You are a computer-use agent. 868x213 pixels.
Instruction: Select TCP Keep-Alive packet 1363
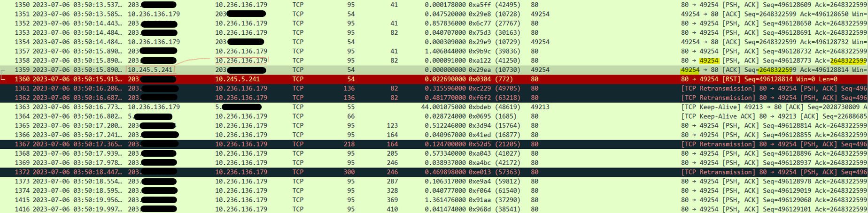click(x=434, y=107)
